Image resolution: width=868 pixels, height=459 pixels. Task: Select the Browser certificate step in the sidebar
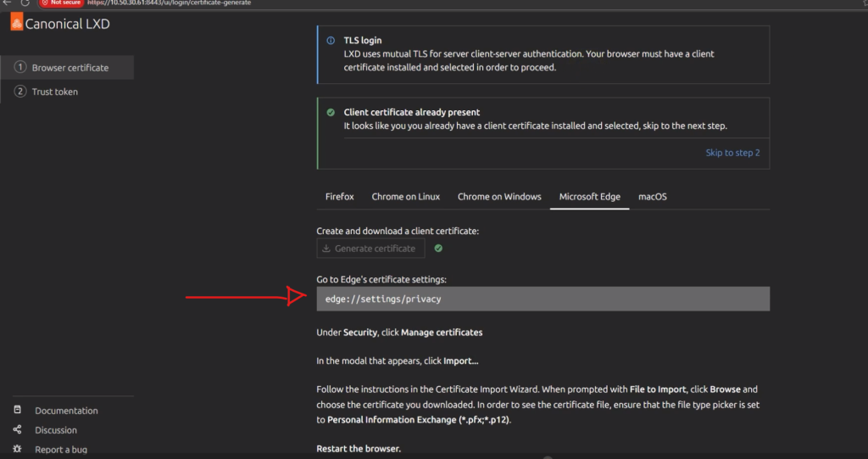click(x=70, y=68)
